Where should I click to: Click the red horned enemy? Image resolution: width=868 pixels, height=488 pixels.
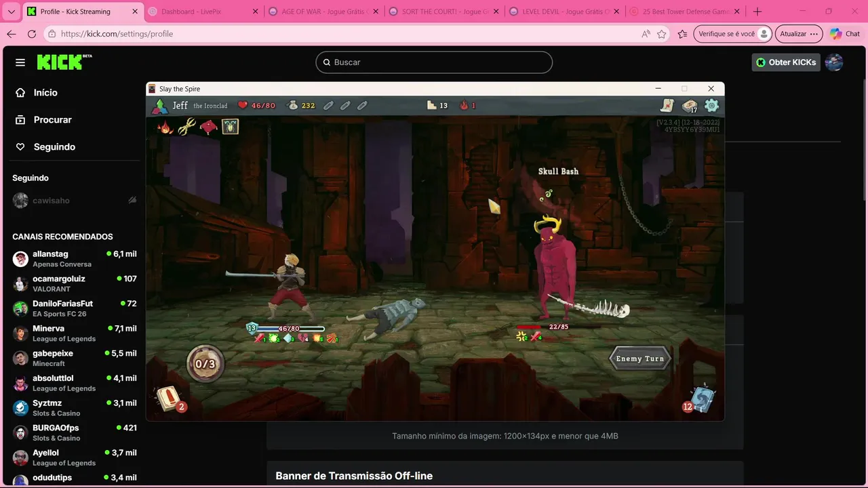pyautogui.click(x=555, y=268)
